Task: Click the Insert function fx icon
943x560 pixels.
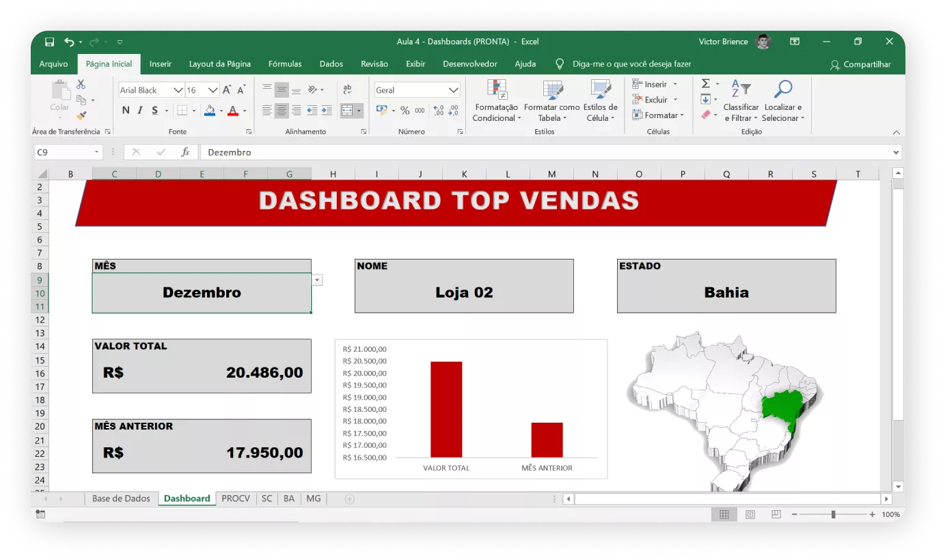Action: pyautogui.click(x=185, y=152)
